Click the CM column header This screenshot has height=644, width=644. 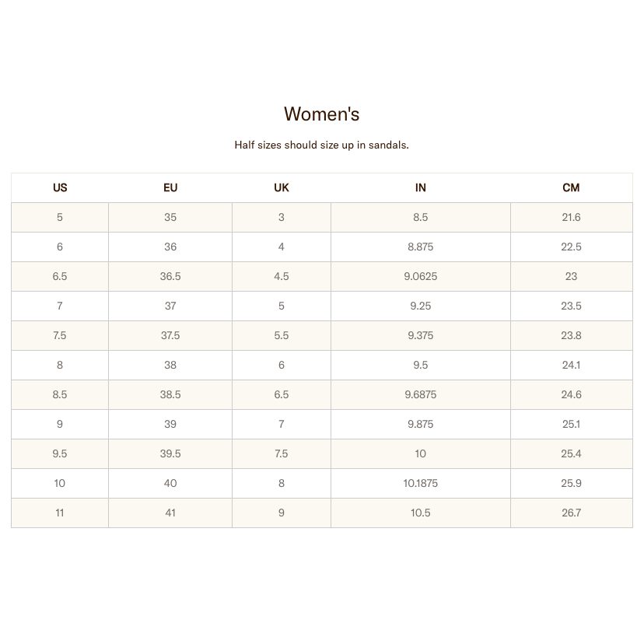click(572, 187)
